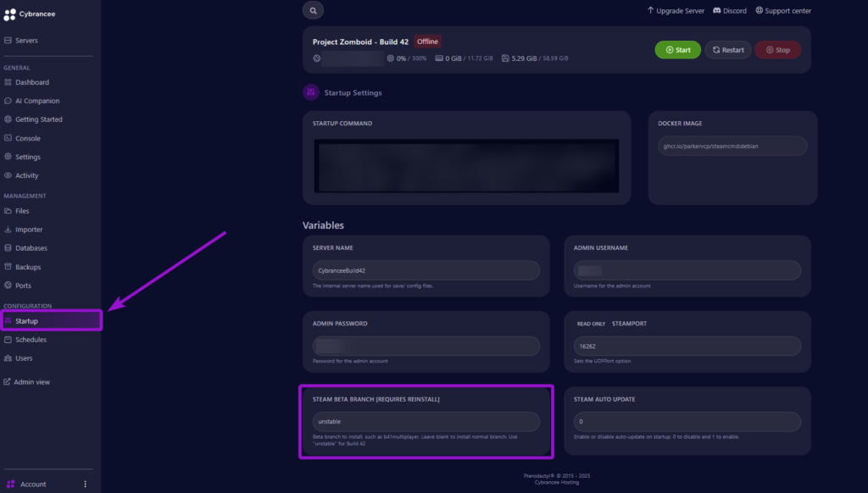Select Backups in the sidebar
The height and width of the screenshot is (493, 868).
pyautogui.click(x=27, y=267)
